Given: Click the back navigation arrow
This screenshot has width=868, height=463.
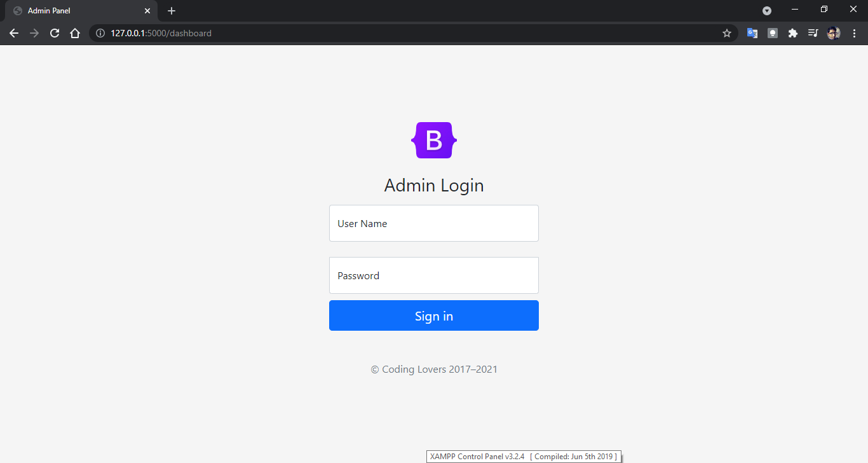Looking at the screenshot, I should [14, 33].
